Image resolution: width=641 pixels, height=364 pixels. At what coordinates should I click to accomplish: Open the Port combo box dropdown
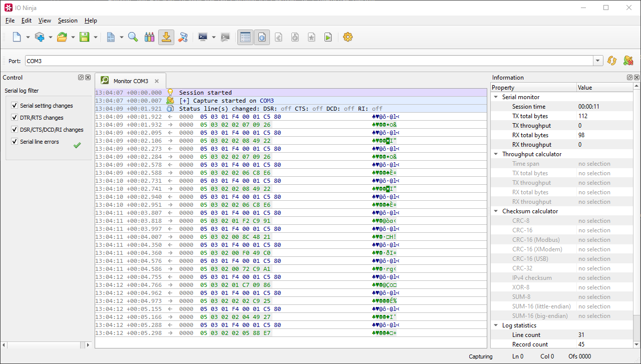(598, 61)
